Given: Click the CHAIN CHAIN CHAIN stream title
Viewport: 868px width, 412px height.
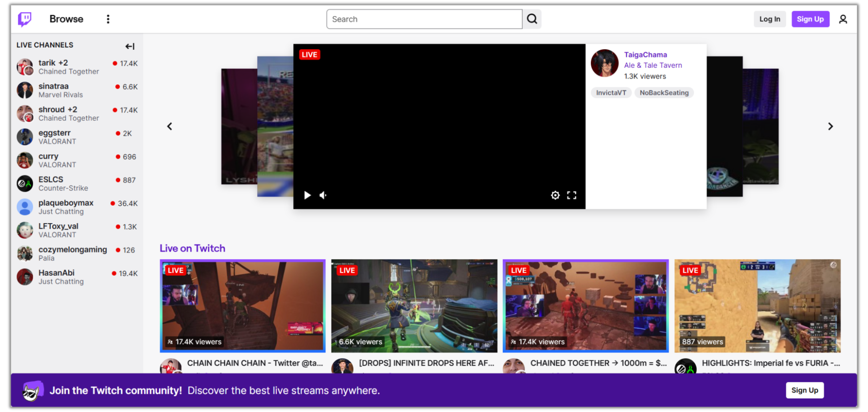Looking at the screenshot, I should 255,363.
